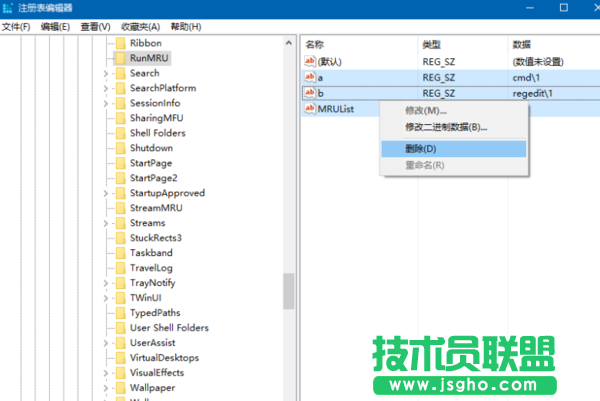This screenshot has height=401, width=600.
Task: Click the StuckRects3 folder icon
Action: [x=121, y=238]
